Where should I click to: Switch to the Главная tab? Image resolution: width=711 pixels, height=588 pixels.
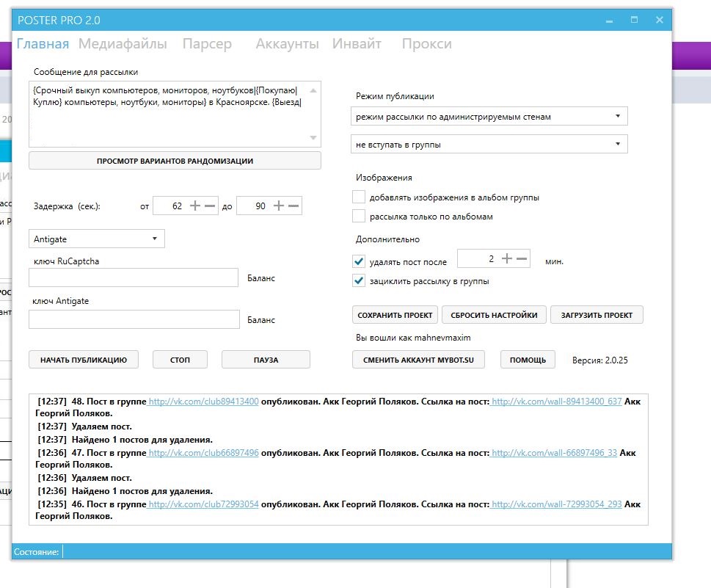point(43,44)
